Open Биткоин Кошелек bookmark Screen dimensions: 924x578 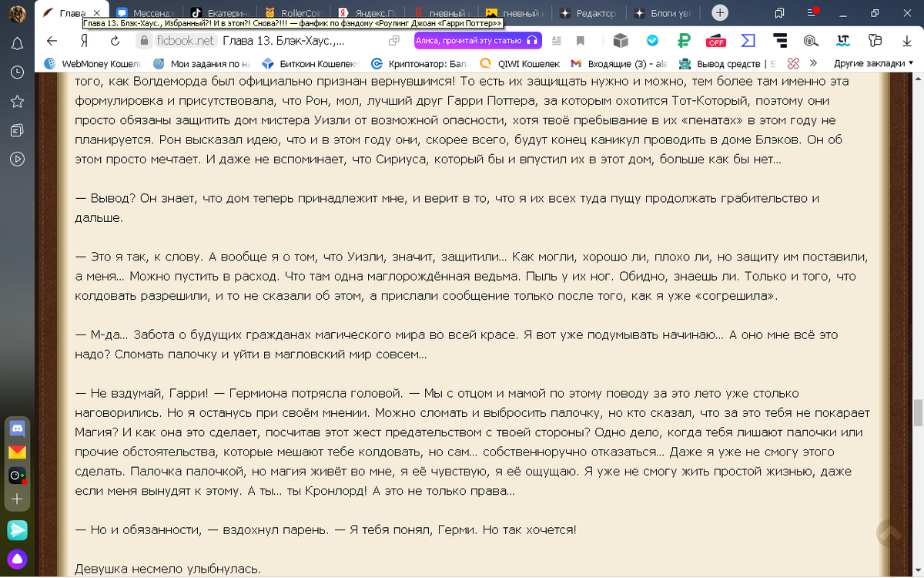pos(312,63)
